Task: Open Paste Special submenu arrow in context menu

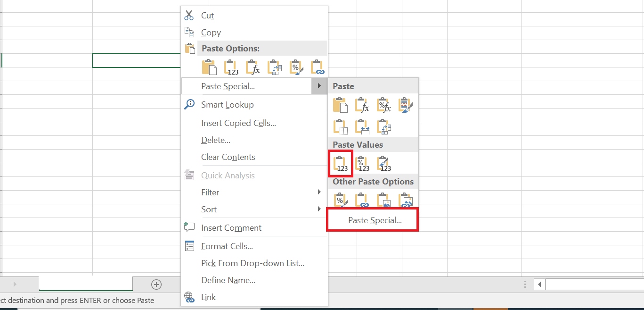Action: pyautogui.click(x=319, y=86)
